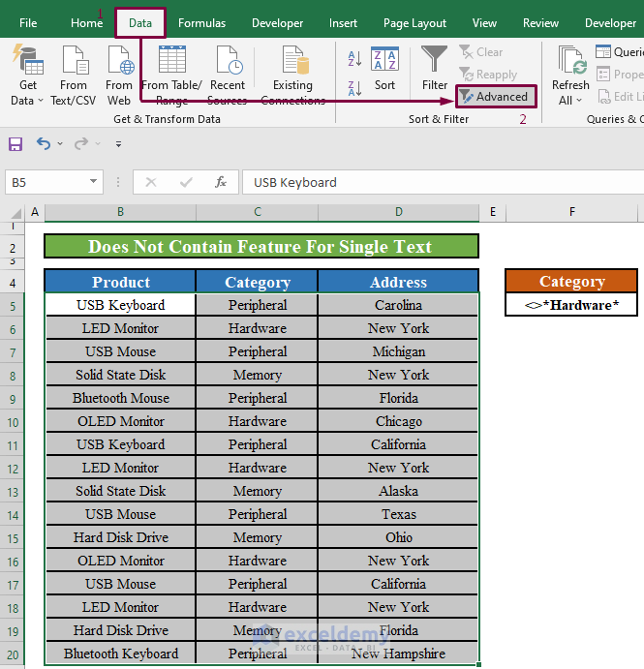644x669 pixels.
Task: Open Existing Connections
Action: click(x=292, y=76)
